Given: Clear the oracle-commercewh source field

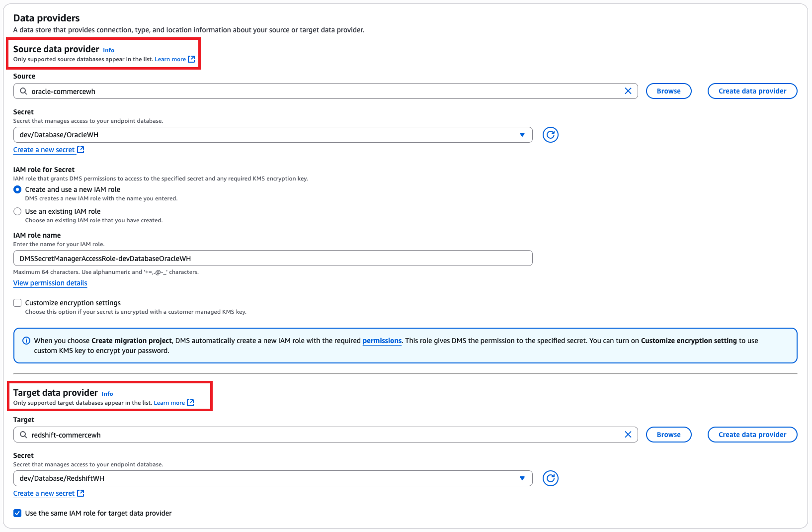Looking at the screenshot, I should click(x=628, y=91).
